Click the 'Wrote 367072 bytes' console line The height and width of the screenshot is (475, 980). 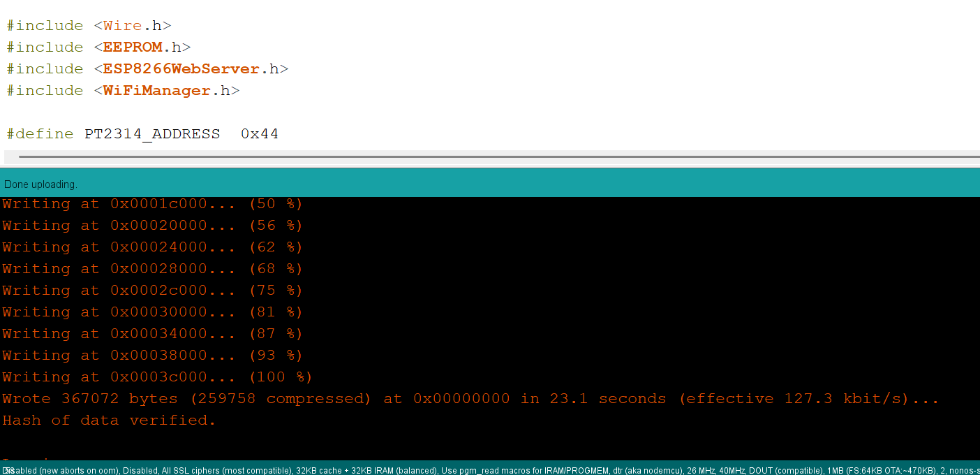point(470,399)
